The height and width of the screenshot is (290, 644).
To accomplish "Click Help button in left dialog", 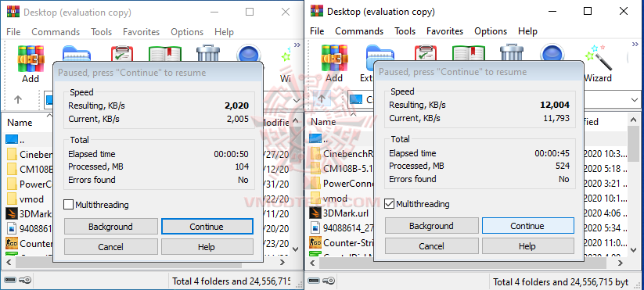I will (x=207, y=247).
